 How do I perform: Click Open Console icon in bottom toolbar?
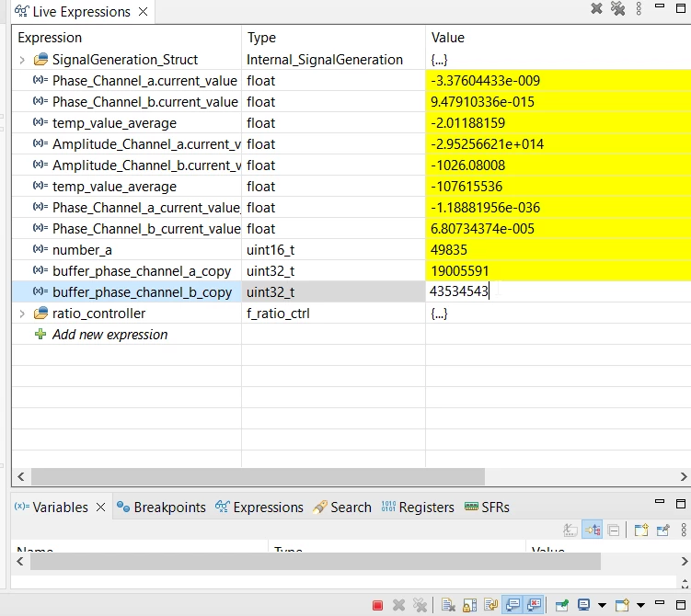(622, 606)
